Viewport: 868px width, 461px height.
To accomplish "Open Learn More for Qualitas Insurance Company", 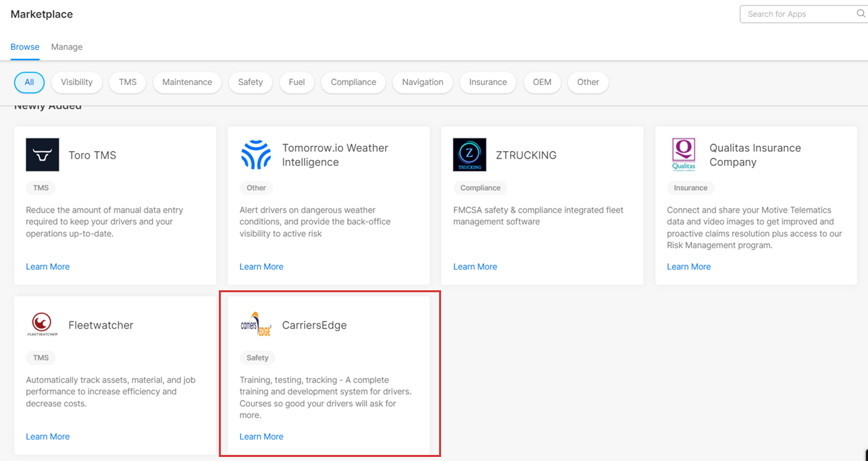I will pyautogui.click(x=689, y=267).
